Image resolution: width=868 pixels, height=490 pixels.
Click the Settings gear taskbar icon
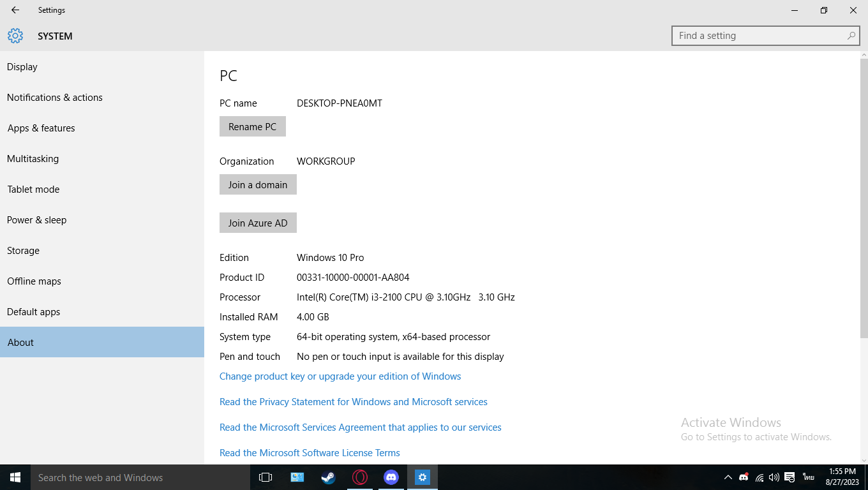423,477
